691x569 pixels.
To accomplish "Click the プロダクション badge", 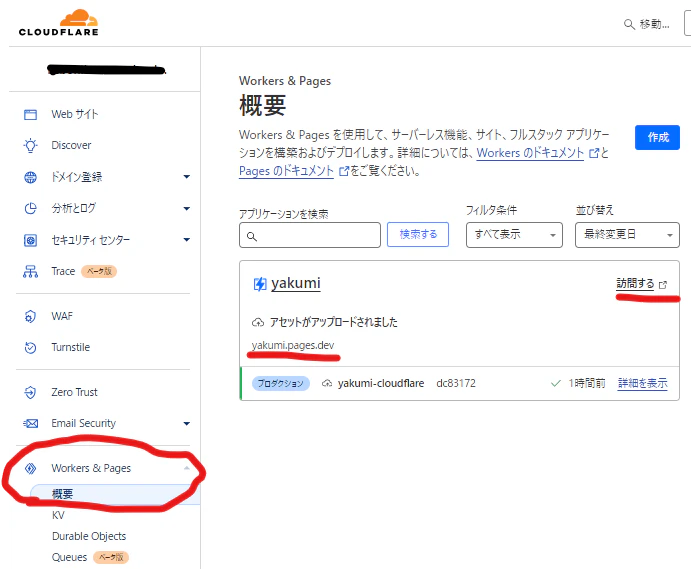I will (281, 383).
